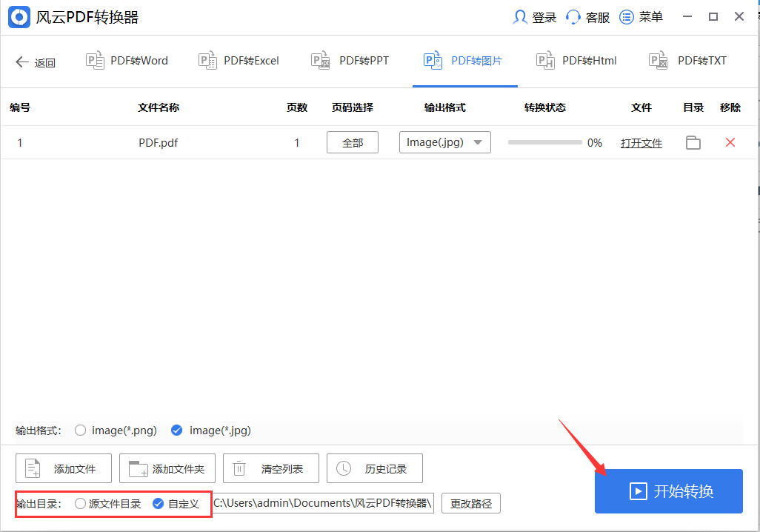This screenshot has height=532, width=760.
Task: Start conversion with 开始转换 button
Action: click(x=668, y=491)
